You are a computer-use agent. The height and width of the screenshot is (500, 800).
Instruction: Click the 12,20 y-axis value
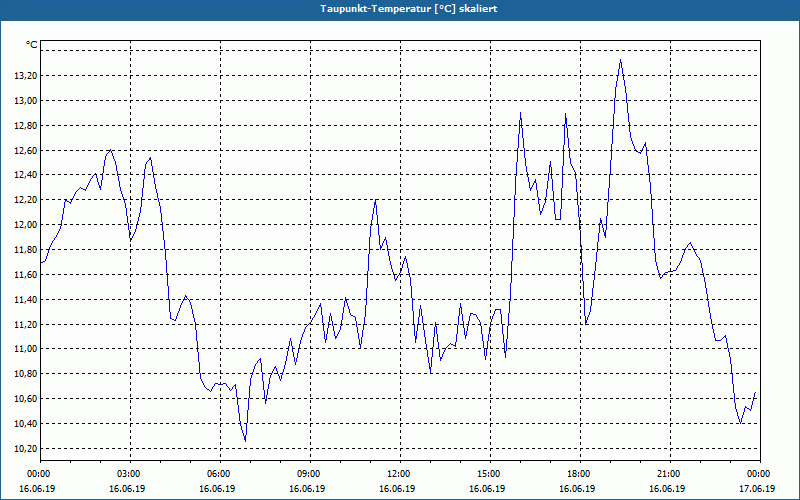pyautogui.click(x=26, y=200)
